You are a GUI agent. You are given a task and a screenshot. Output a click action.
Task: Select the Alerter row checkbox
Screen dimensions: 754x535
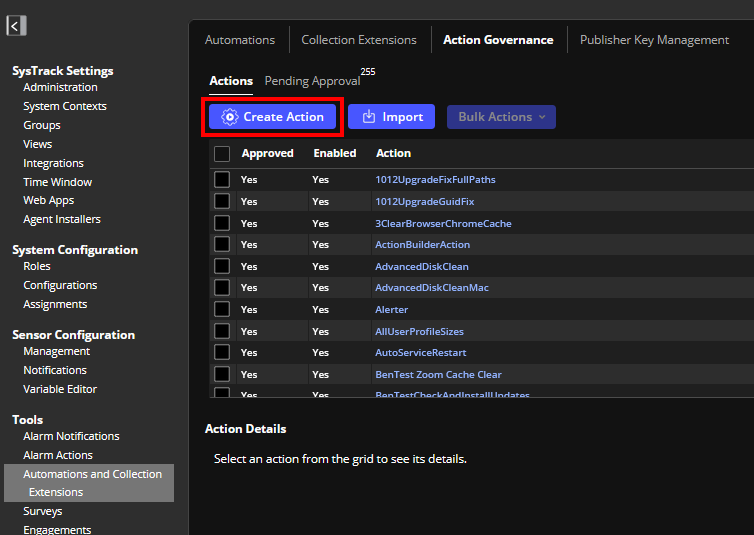tap(222, 310)
